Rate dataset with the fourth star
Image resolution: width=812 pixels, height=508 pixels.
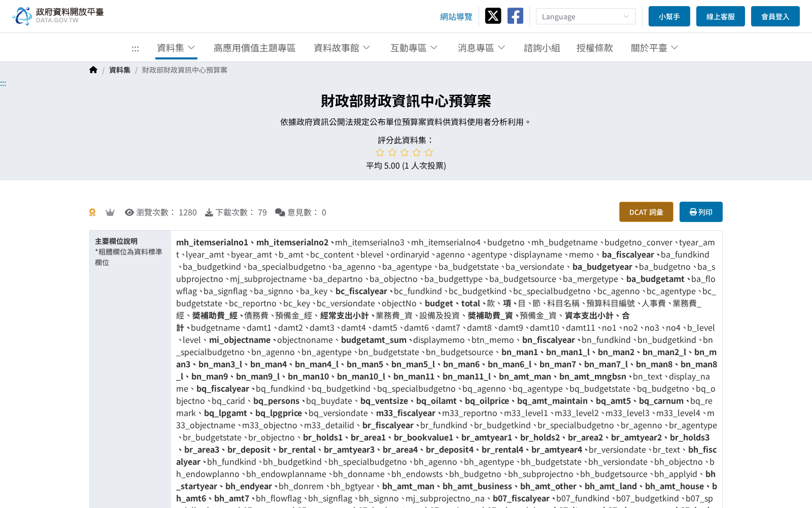[x=417, y=152]
